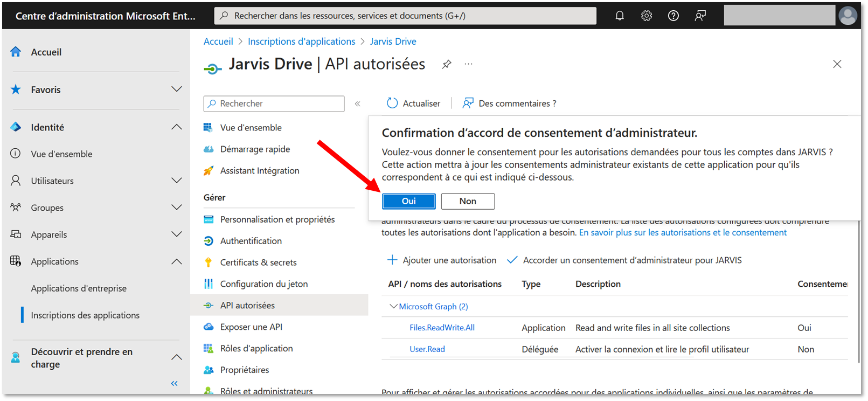Click the Favoris star icon
This screenshot has height=401, width=868.
(16, 89)
